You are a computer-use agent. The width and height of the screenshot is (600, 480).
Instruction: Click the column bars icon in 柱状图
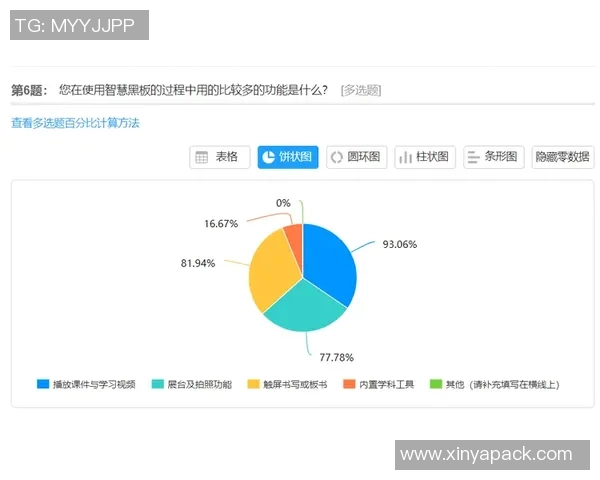tap(405, 157)
